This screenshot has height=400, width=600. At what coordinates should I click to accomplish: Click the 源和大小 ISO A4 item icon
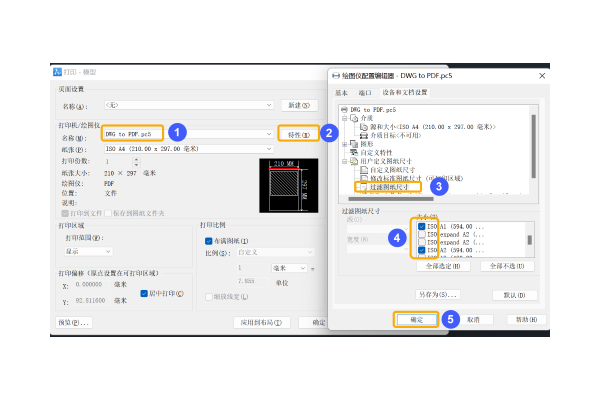364,127
